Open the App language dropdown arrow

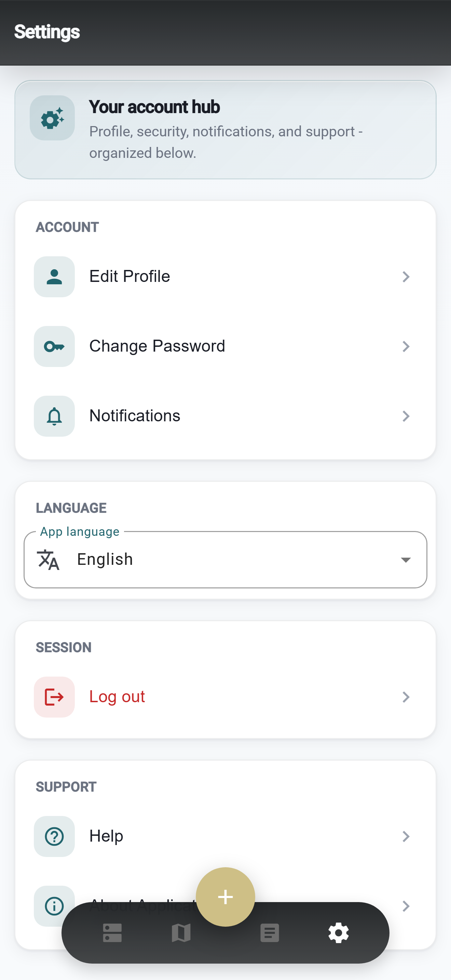pyautogui.click(x=406, y=560)
